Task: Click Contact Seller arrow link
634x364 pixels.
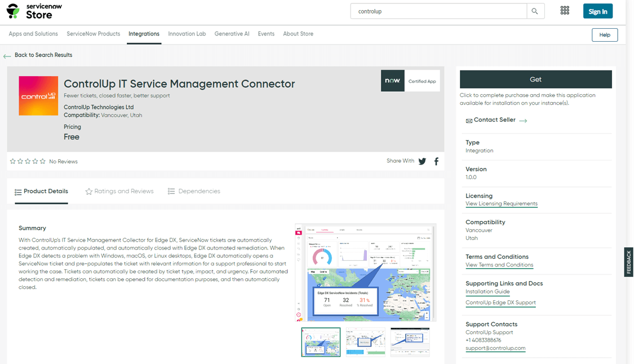Action: pyautogui.click(x=523, y=121)
